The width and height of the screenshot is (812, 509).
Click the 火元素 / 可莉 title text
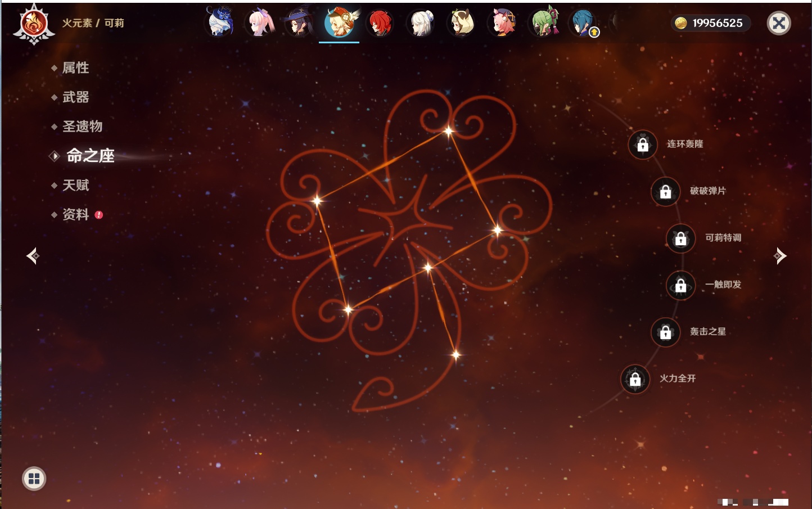[x=93, y=23]
